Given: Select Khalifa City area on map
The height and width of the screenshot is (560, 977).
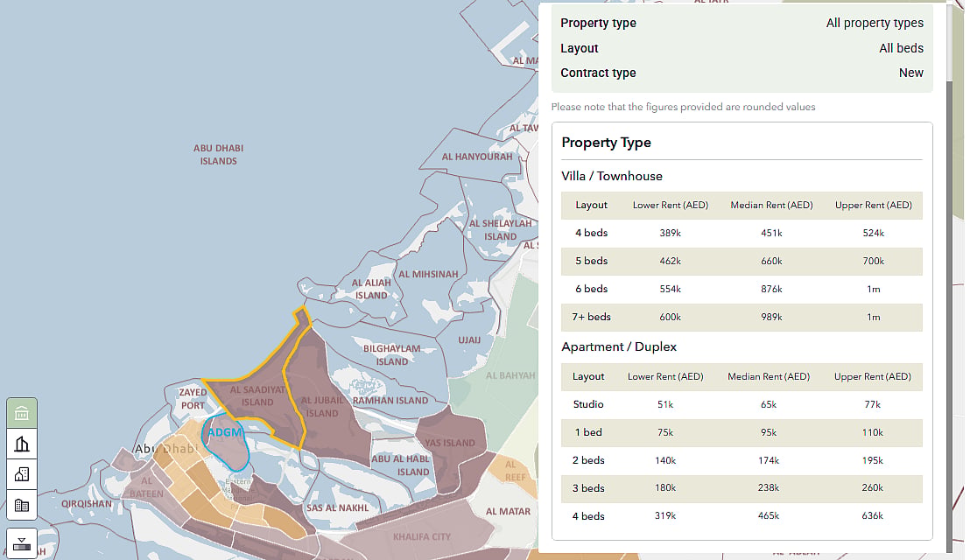Looking at the screenshot, I should pos(422,536).
